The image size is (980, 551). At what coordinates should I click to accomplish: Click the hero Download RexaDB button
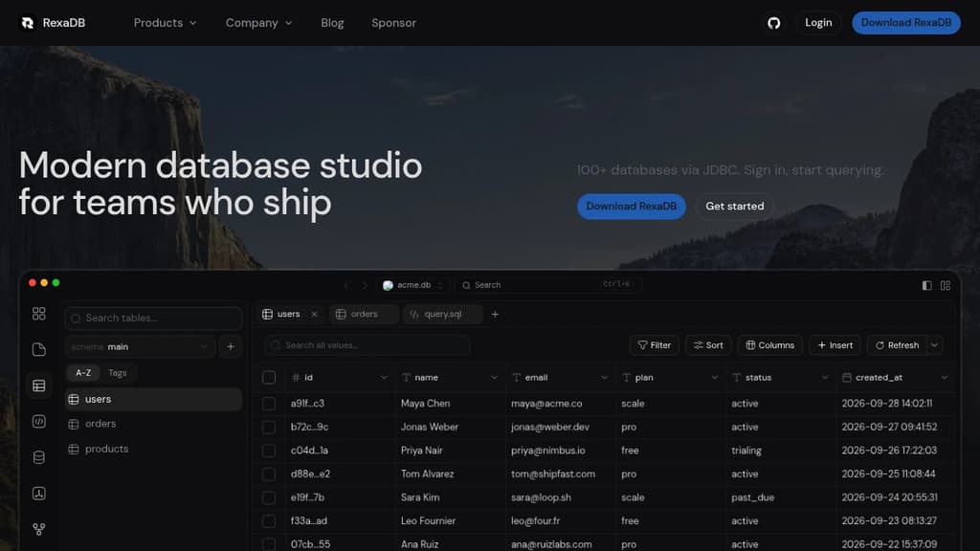632,207
